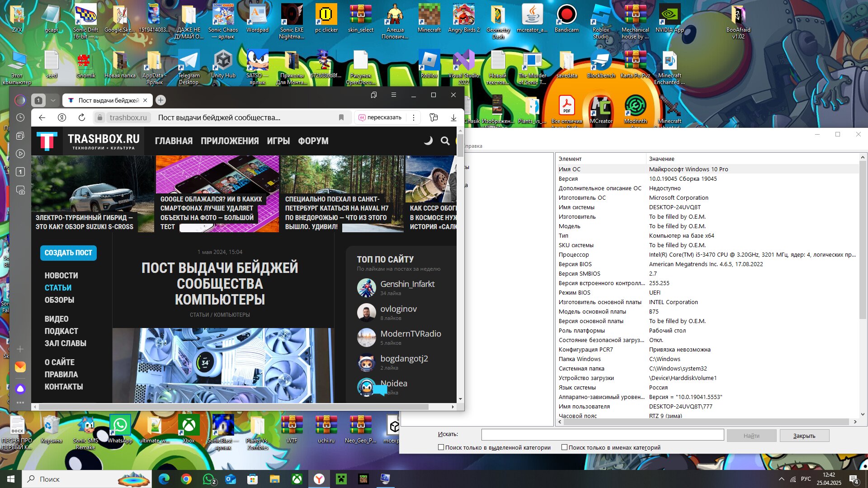Open notification center in tray
868x488 pixels.
coord(854,479)
